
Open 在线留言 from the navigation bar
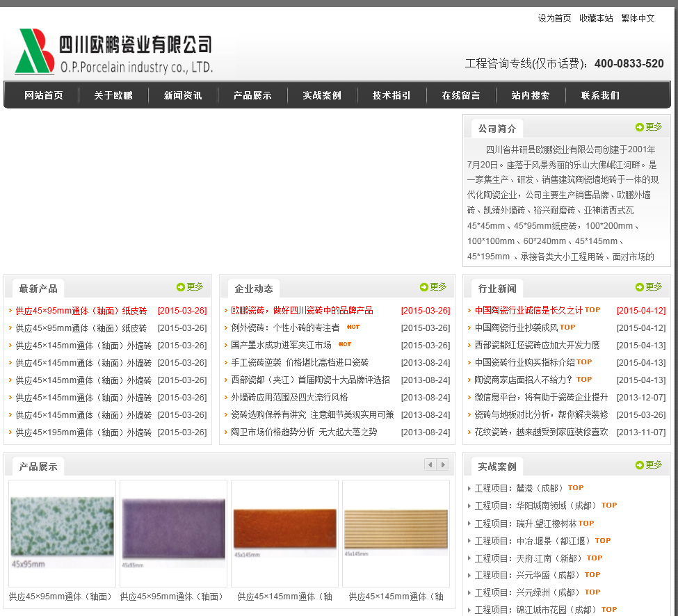(461, 95)
